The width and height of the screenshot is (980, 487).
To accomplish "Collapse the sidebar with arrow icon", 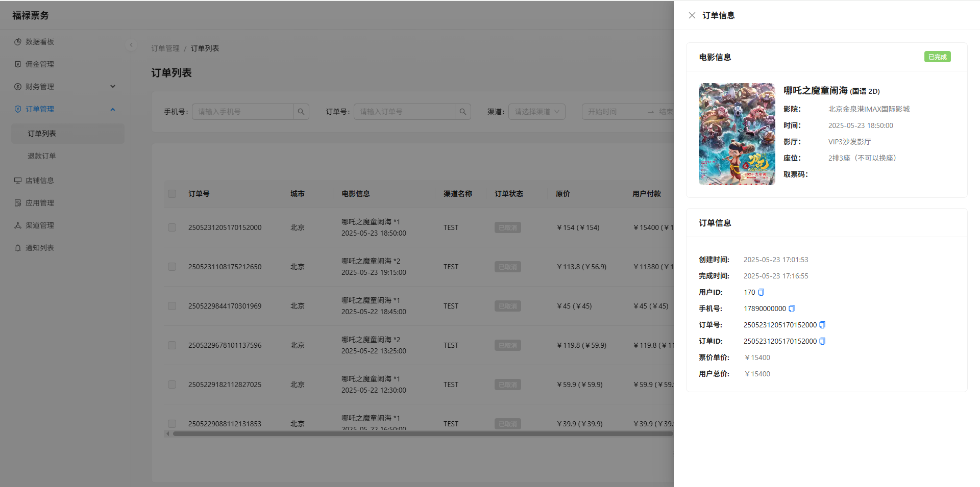I will [x=131, y=45].
